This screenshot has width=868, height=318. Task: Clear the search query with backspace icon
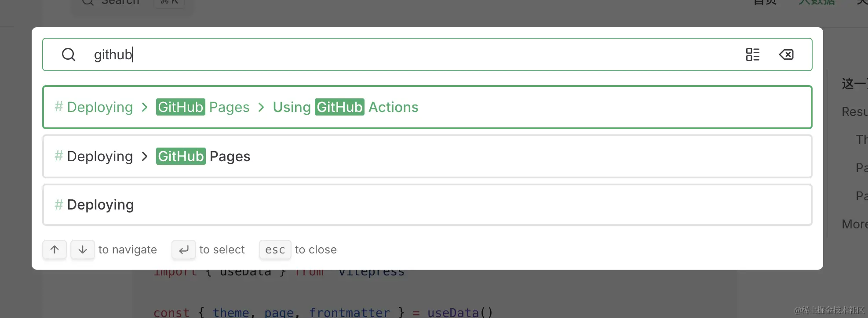tap(786, 54)
